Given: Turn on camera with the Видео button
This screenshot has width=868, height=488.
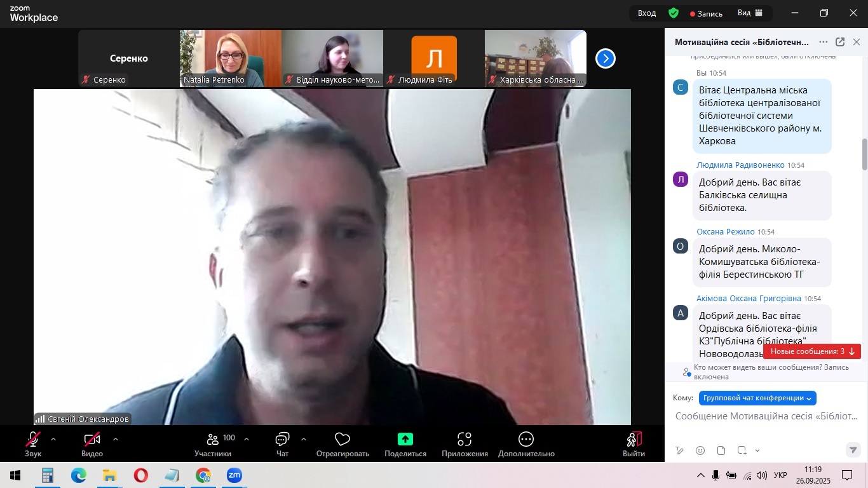Looking at the screenshot, I should click(x=92, y=444).
